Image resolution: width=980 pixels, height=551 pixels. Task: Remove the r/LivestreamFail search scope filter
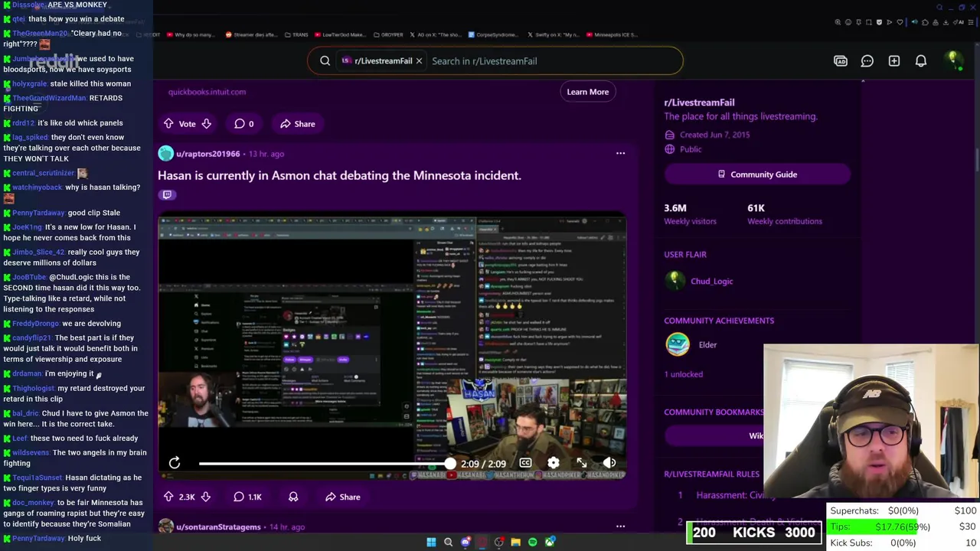click(x=419, y=60)
